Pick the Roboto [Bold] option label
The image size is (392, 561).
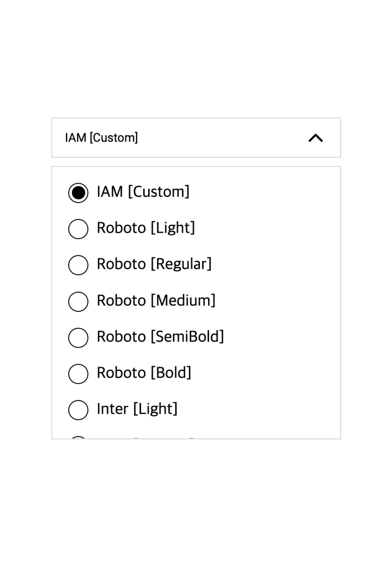click(144, 373)
